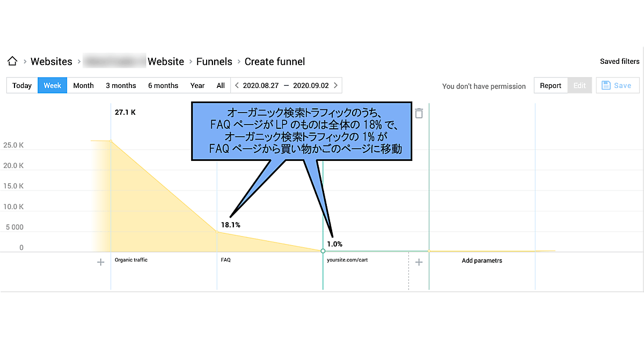Switch to Edit mode
Image resolution: width=644 pixels, height=338 pixels.
point(580,85)
